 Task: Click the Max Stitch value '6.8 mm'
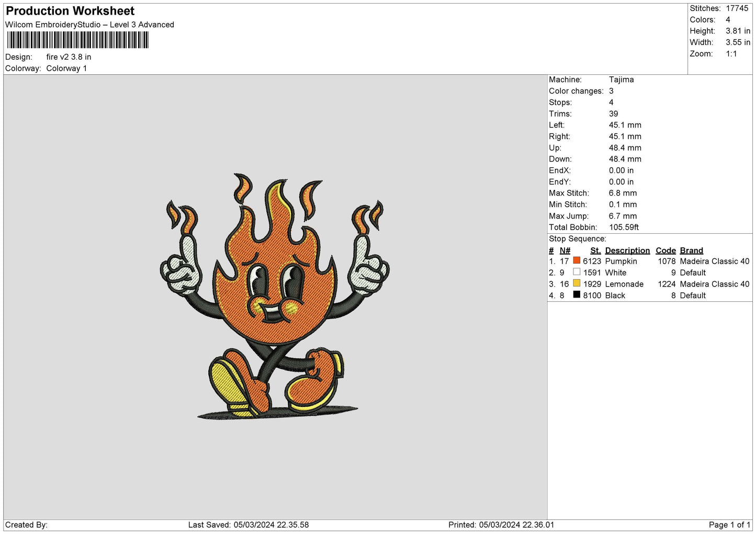point(623,194)
